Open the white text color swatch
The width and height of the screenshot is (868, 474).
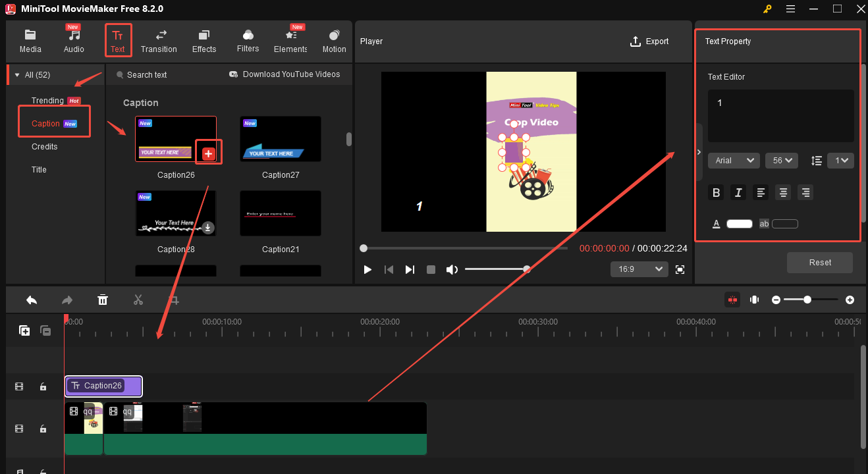click(x=739, y=224)
